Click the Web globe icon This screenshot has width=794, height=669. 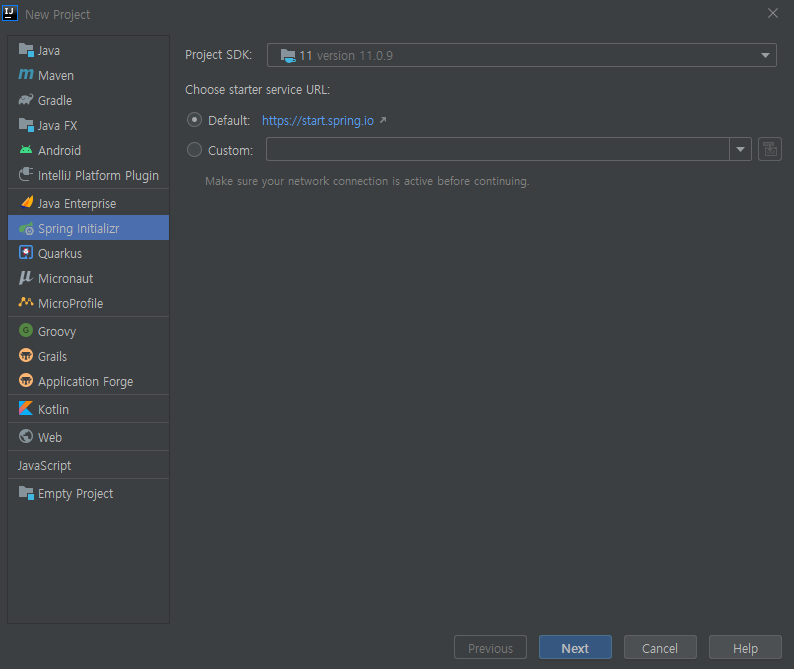coord(26,436)
